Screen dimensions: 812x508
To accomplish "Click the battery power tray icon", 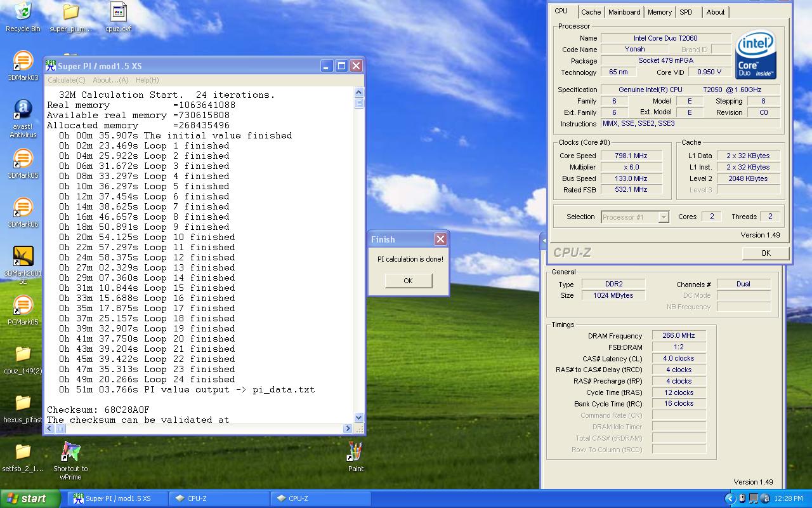I will coord(742,498).
